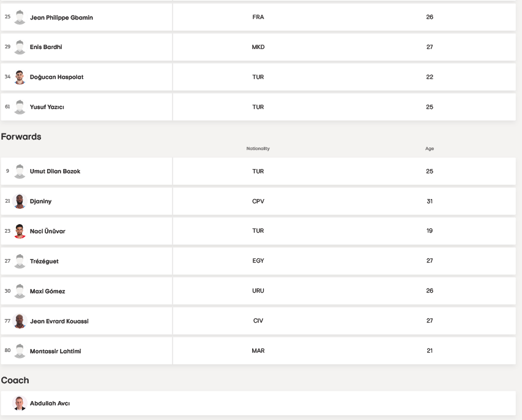The height and width of the screenshot is (420, 522).
Task: Click Djaniny's age value 31
Action: point(430,201)
